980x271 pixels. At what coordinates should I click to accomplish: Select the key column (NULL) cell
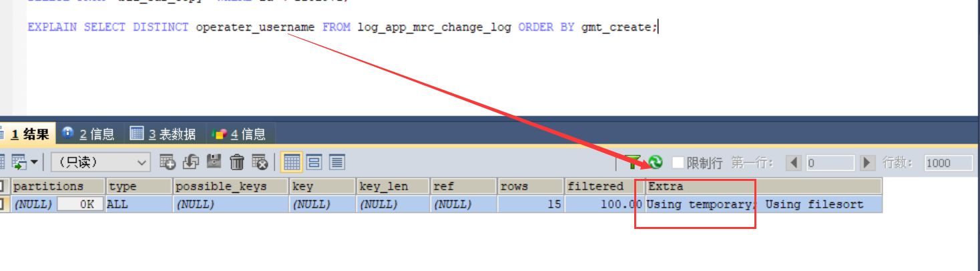tap(322, 204)
